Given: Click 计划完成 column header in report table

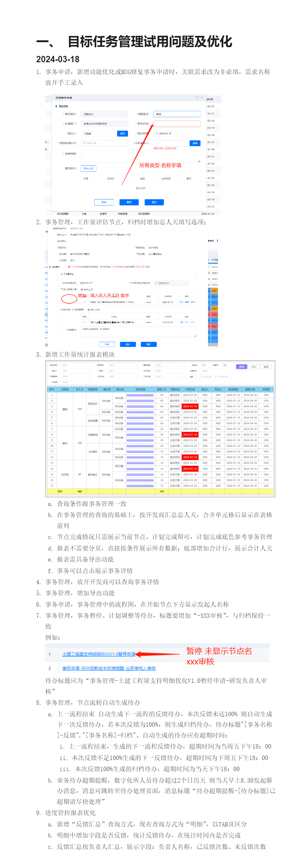Looking at the screenshot, I should point(190,389).
